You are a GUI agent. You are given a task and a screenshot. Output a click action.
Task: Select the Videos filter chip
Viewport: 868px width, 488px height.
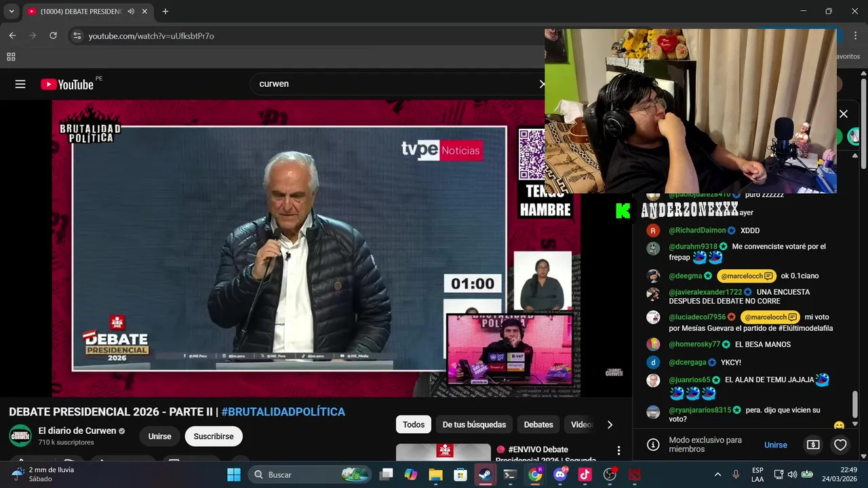[581, 424]
